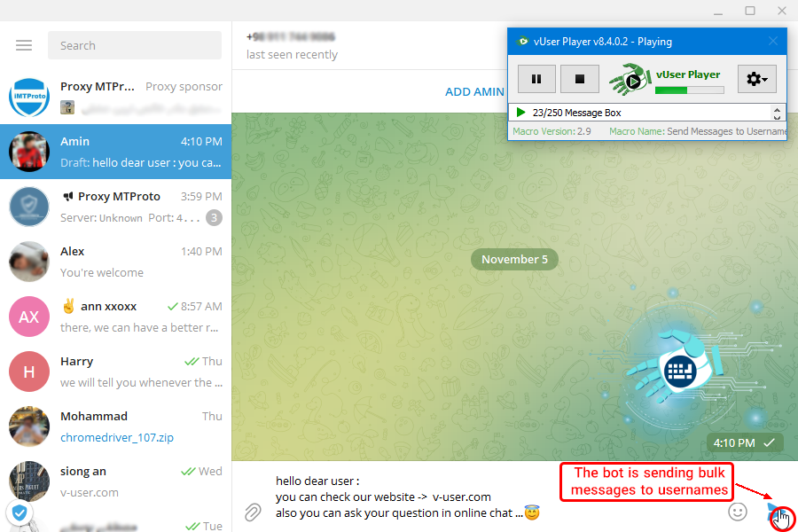The width and height of the screenshot is (798, 532).
Task: Click the Alex blurred avatar photo
Action: [x=29, y=262]
